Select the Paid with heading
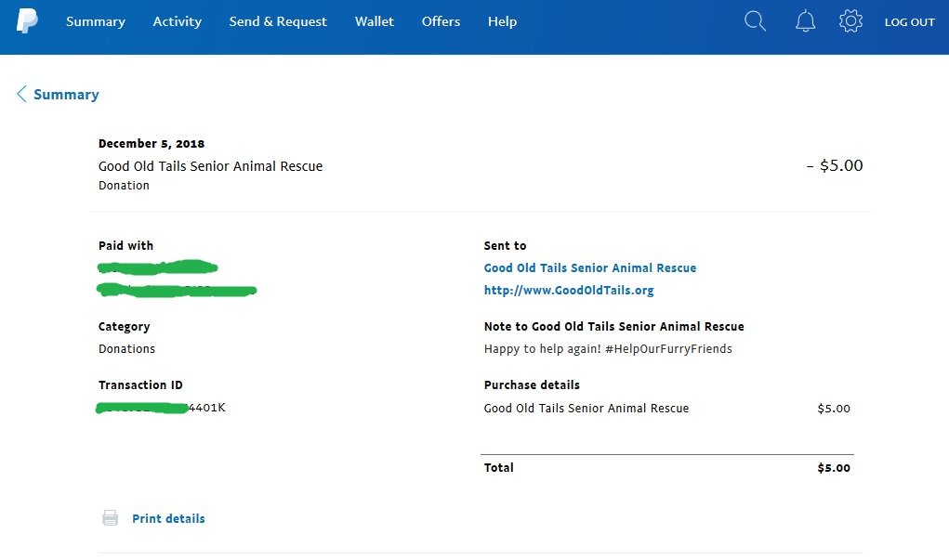 pos(125,245)
